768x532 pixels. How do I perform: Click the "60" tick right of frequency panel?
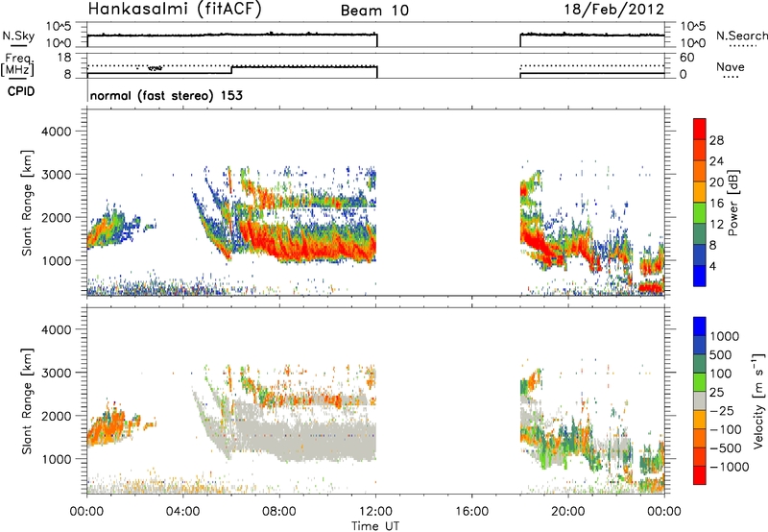coord(686,58)
